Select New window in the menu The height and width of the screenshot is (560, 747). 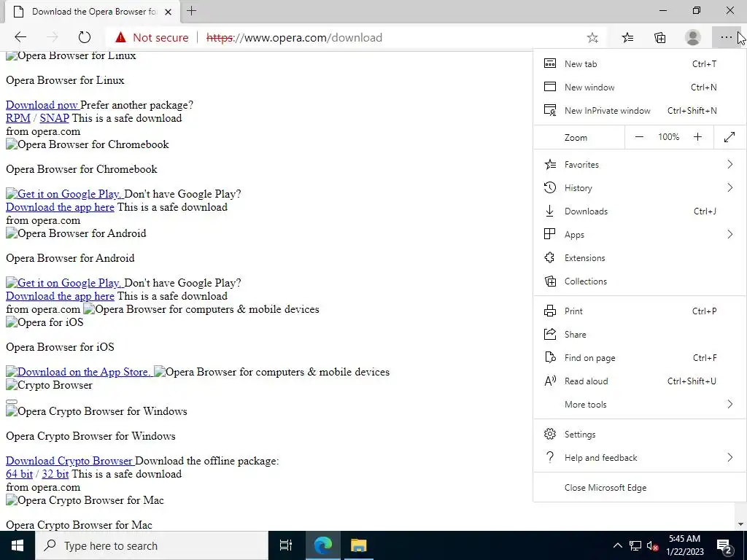click(639, 87)
